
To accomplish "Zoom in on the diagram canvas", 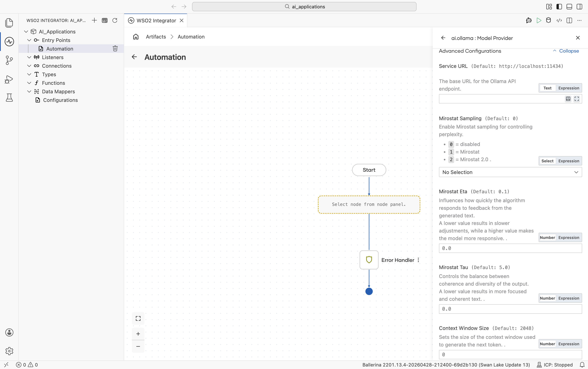I will 138,334.
